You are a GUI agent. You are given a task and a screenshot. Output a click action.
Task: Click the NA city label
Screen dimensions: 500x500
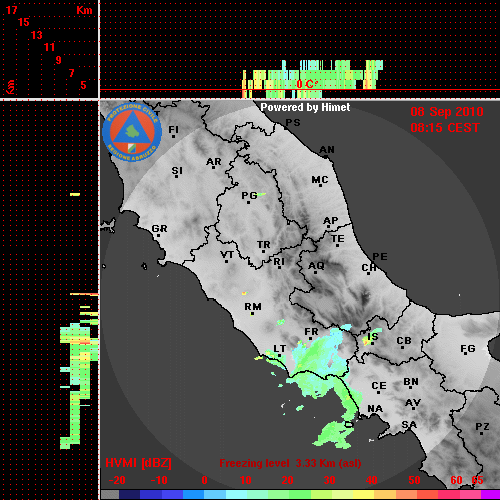tap(375, 409)
